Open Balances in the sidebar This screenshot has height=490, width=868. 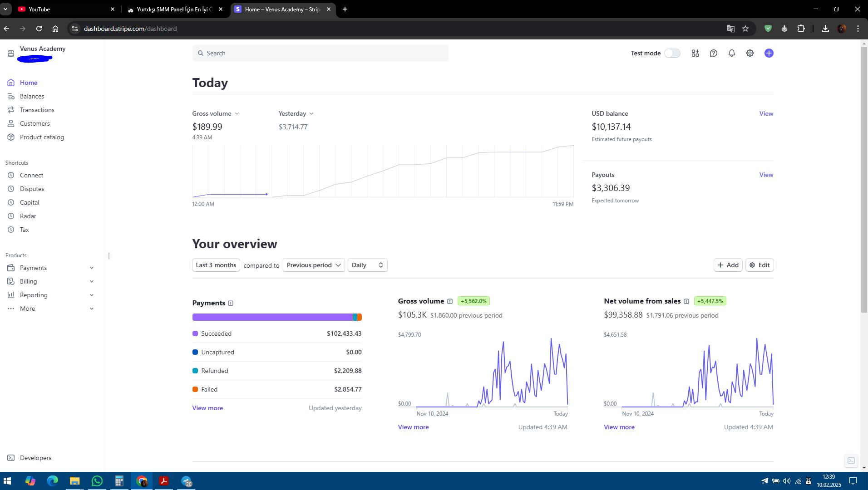click(32, 96)
